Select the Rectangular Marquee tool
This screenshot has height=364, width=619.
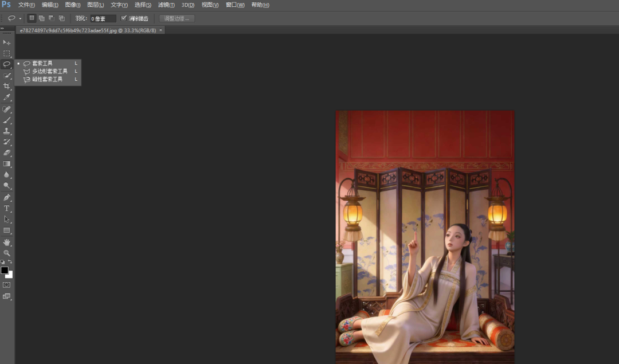coord(7,53)
